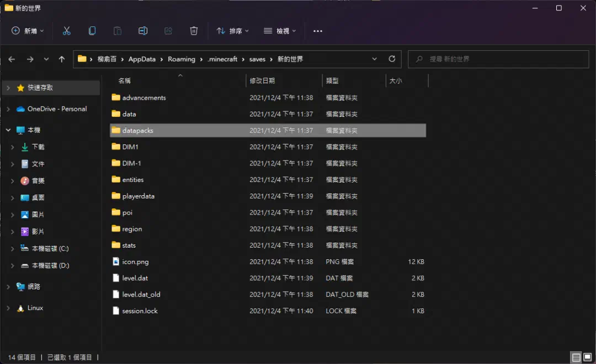Screen dimensions: 596x364
Task: Switch to large thumbnails view icon
Action: (588, 357)
